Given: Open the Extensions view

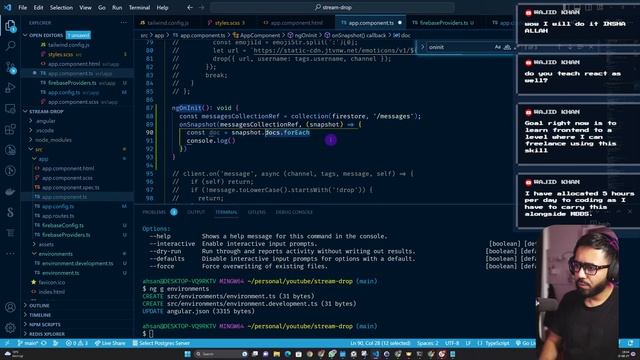Looking at the screenshot, I should coord(10,129).
